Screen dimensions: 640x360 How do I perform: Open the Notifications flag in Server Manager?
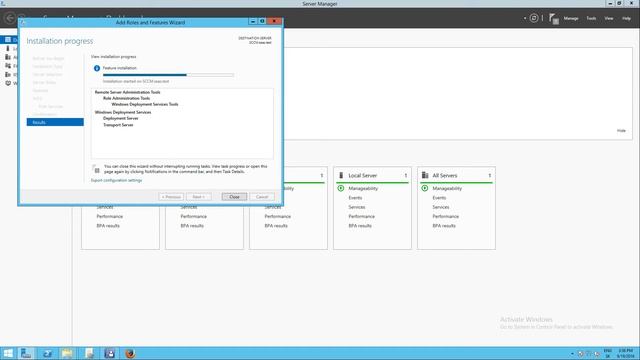(x=553, y=18)
